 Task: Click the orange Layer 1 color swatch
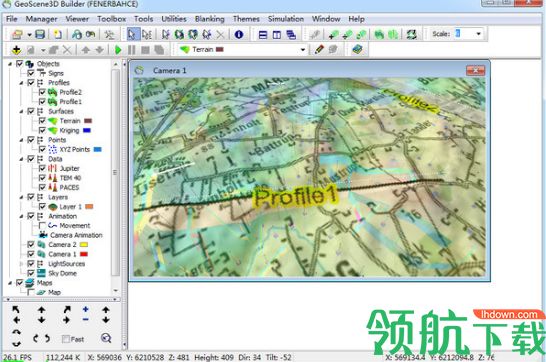click(89, 206)
